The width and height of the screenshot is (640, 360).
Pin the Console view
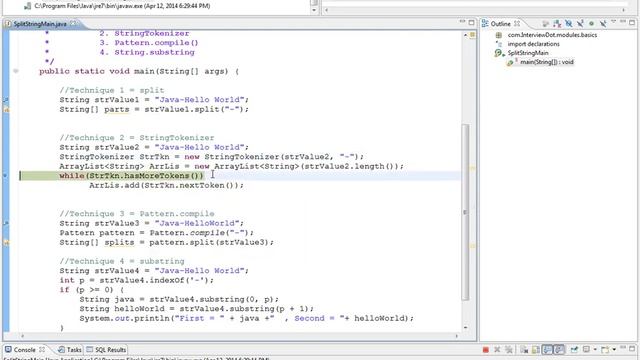tap(574, 350)
